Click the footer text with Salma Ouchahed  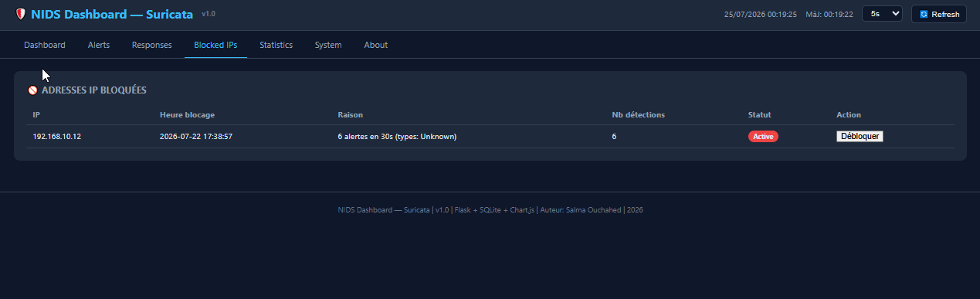[x=490, y=209]
